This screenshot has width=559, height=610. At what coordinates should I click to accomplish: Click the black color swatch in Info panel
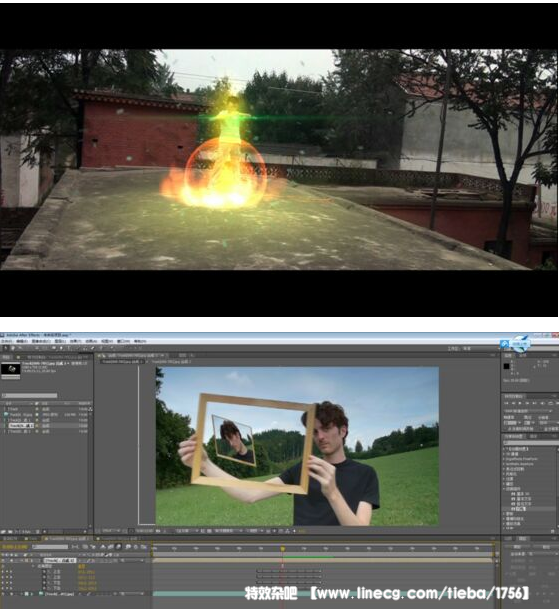tap(506, 366)
